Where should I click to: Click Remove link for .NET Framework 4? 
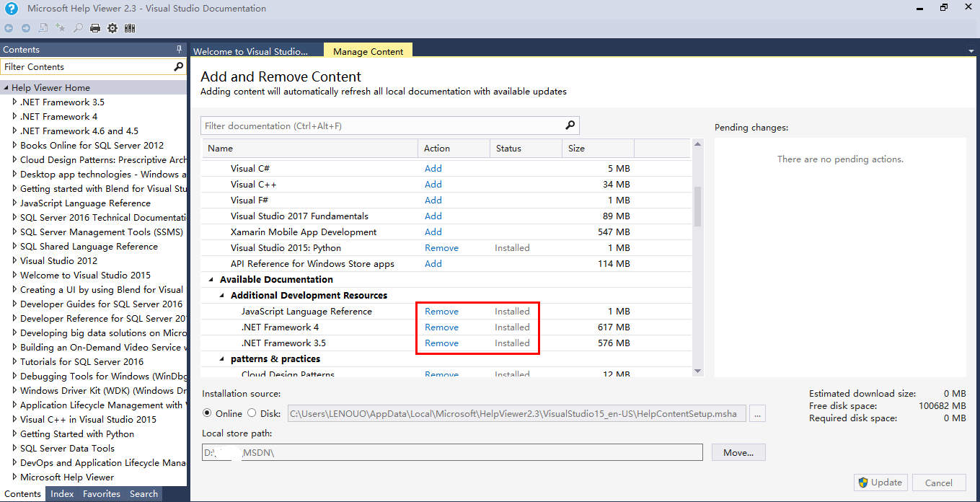(x=441, y=327)
